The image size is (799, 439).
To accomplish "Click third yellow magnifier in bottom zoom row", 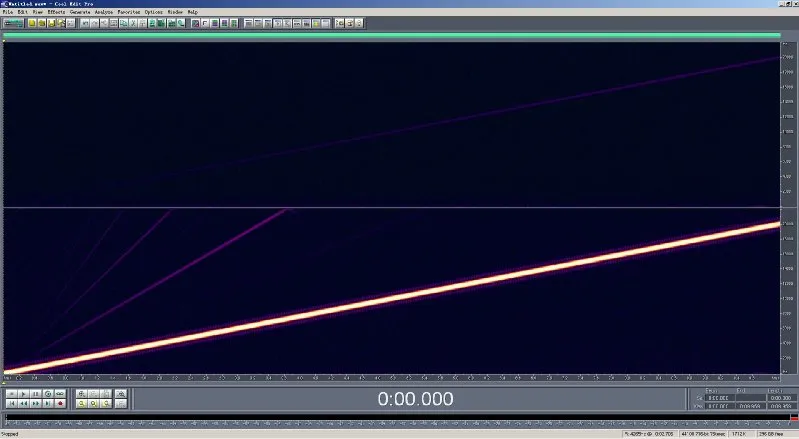I will click(106, 403).
